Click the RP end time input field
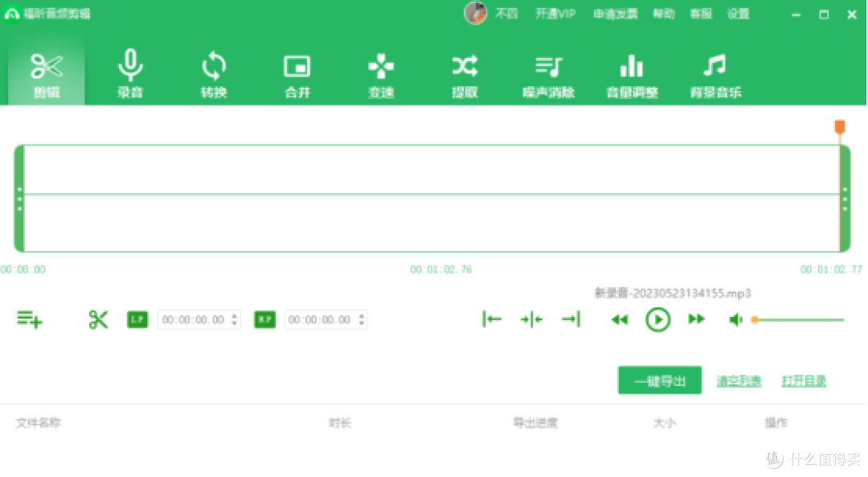 pyautogui.click(x=325, y=319)
